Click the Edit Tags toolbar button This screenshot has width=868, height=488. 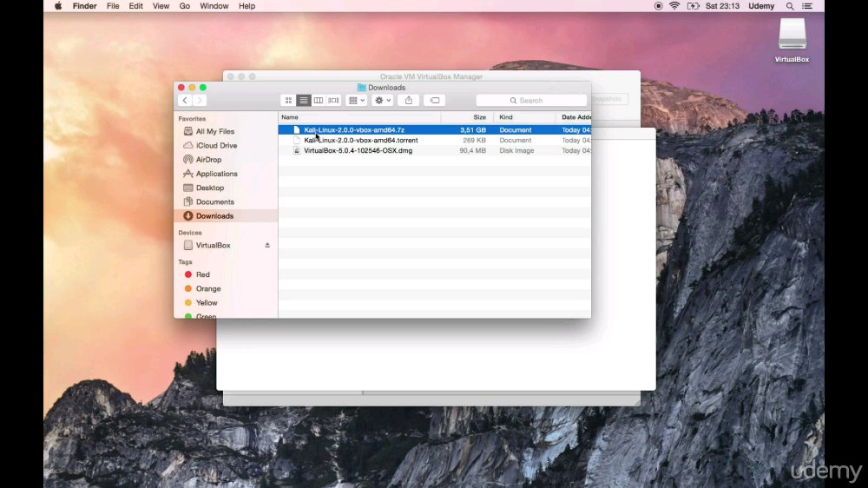435,100
